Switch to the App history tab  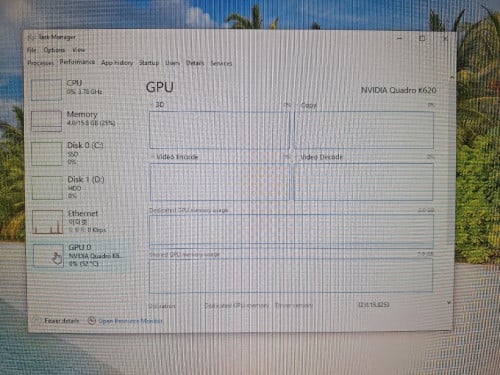point(117,63)
